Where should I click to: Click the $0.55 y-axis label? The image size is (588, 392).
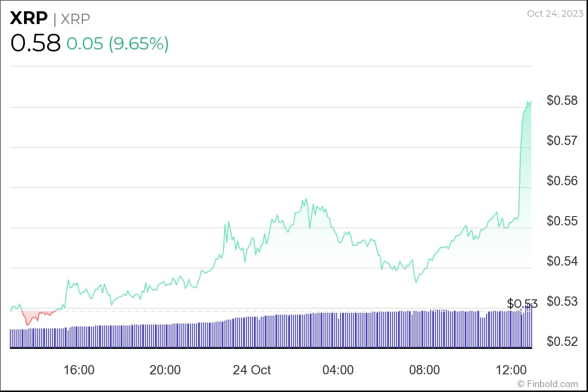(562, 221)
